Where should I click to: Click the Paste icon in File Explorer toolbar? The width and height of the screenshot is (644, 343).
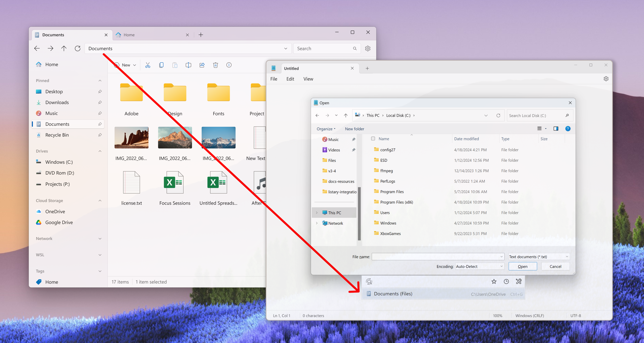[175, 65]
